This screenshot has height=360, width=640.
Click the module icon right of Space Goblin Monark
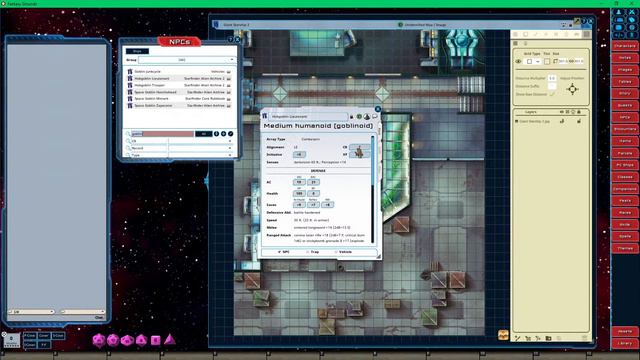[229, 99]
